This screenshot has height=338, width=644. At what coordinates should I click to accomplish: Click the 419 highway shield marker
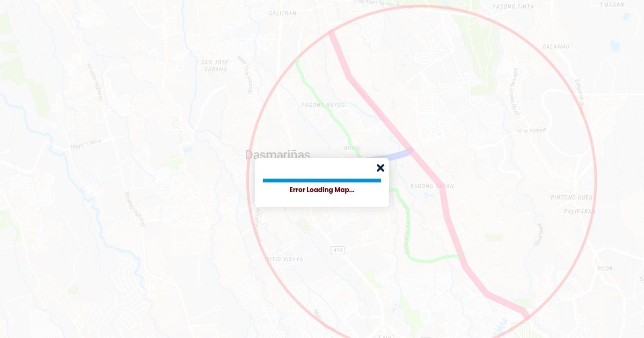pos(338,250)
